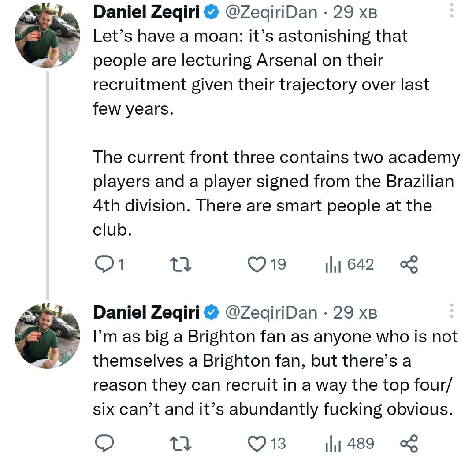Open Daniel Zeqiri's avatar on second tweet

point(46,337)
